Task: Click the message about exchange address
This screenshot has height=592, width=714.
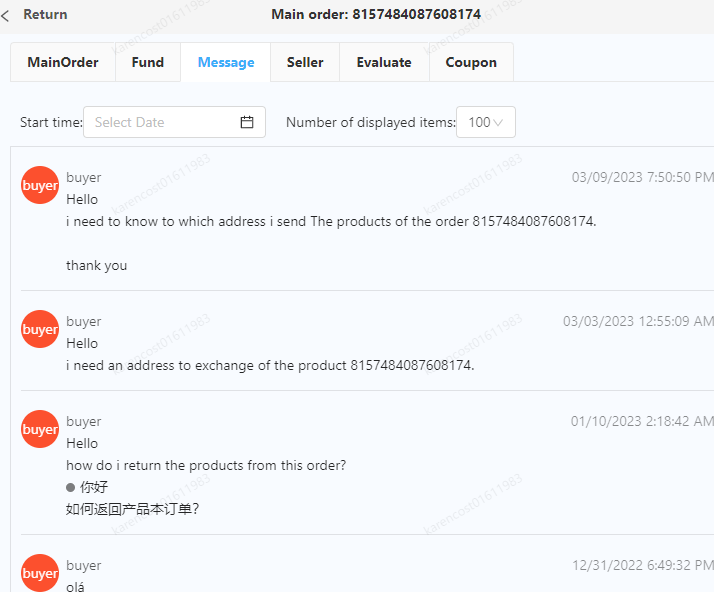Action: pos(270,365)
